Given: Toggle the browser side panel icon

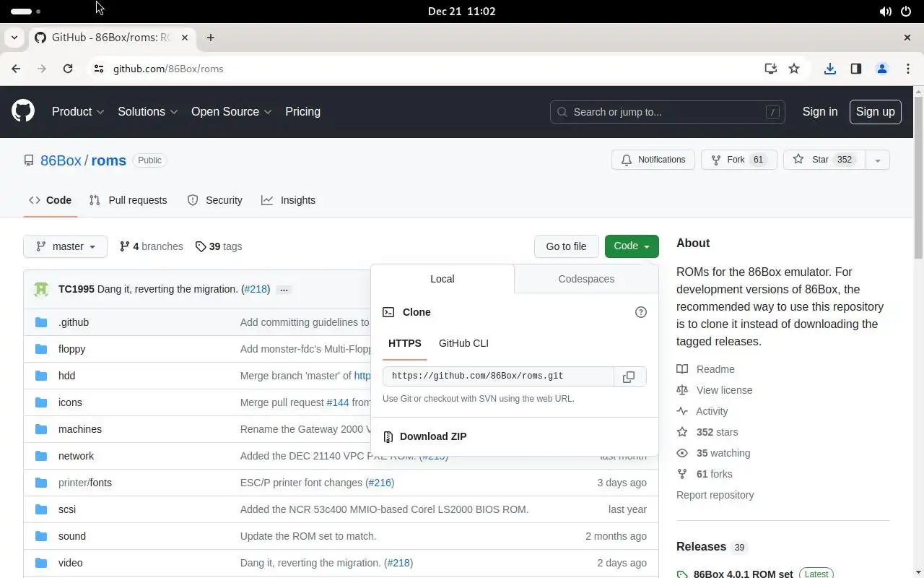Looking at the screenshot, I should [x=855, y=69].
